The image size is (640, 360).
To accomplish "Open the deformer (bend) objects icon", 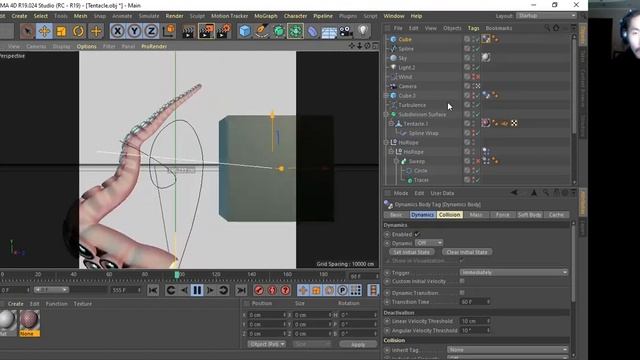I will [x=312, y=31].
